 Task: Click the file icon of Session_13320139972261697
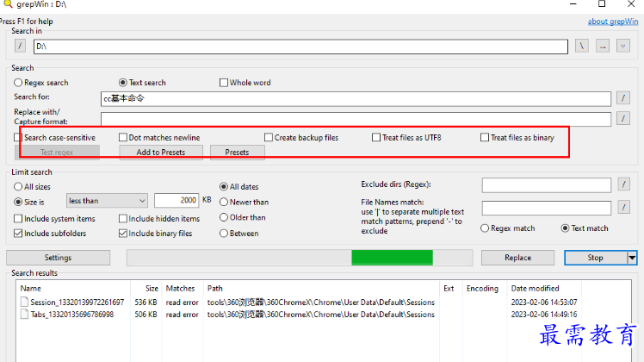pyautogui.click(x=24, y=303)
